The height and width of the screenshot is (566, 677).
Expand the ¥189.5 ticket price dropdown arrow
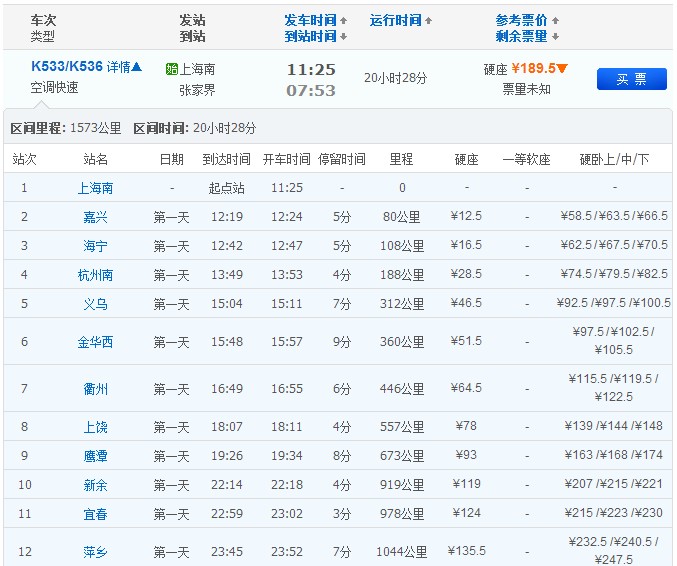pos(563,69)
